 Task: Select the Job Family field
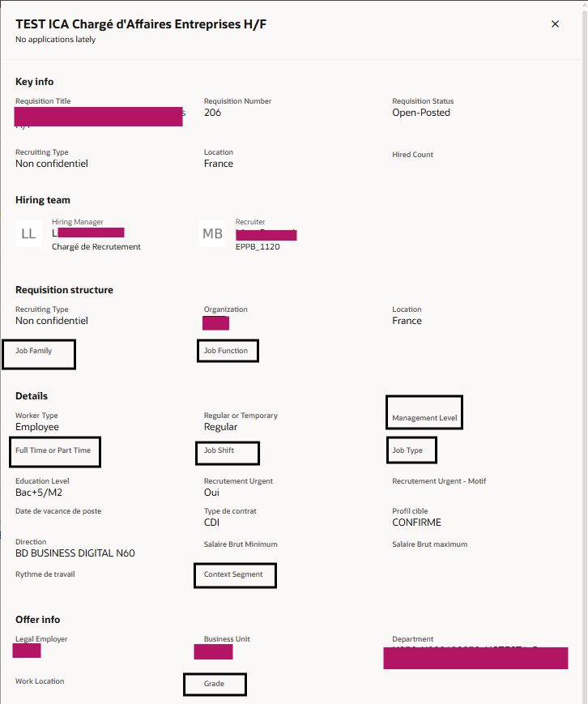point(38,354)
